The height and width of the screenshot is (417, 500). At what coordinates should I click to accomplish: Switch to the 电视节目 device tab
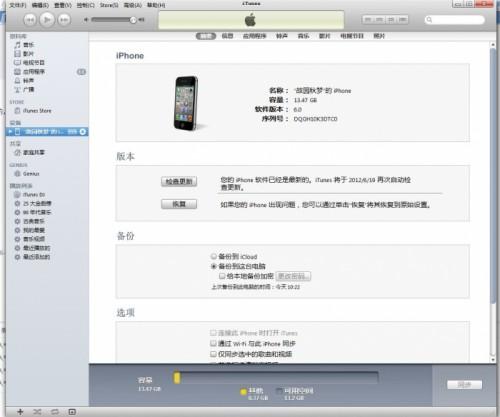click(352, 36)
